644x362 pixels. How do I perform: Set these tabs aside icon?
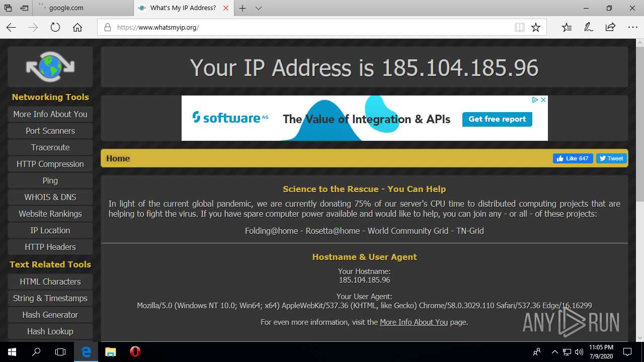point(24,8)
